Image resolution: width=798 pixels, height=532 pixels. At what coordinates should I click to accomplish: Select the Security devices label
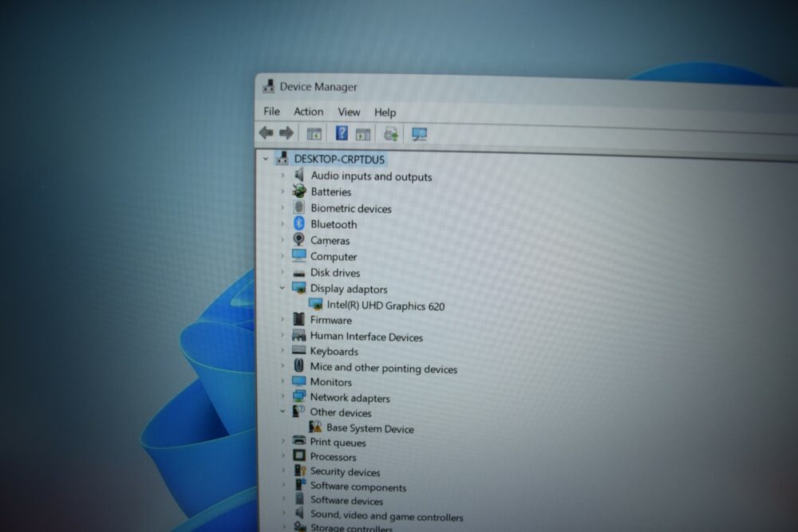345,472
